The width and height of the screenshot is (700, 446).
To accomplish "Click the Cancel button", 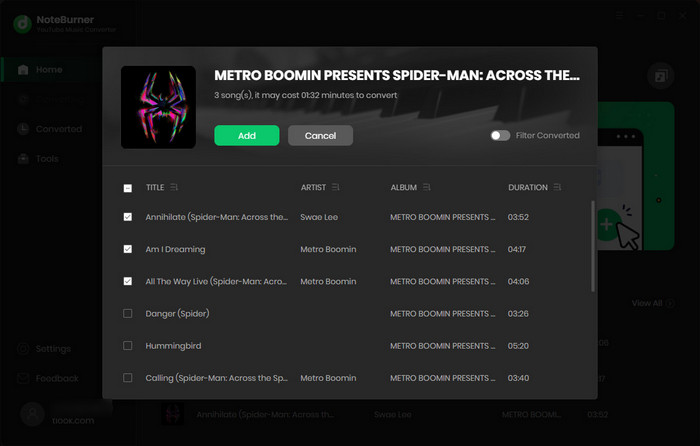I will pos(320,135).
